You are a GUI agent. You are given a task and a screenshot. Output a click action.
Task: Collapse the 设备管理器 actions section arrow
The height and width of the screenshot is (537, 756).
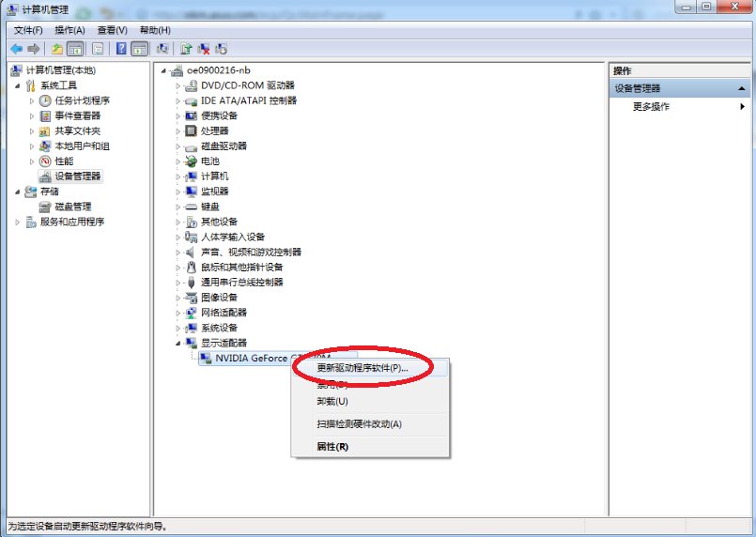click(741, 88)
